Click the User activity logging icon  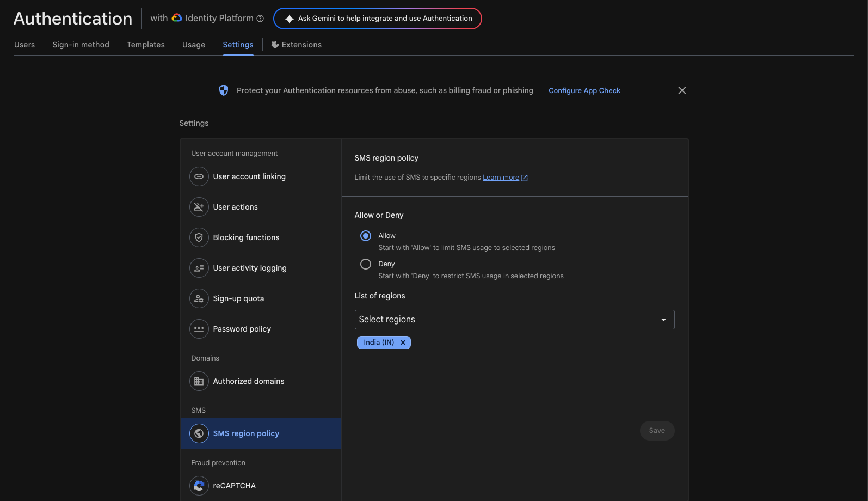[199, 268]
